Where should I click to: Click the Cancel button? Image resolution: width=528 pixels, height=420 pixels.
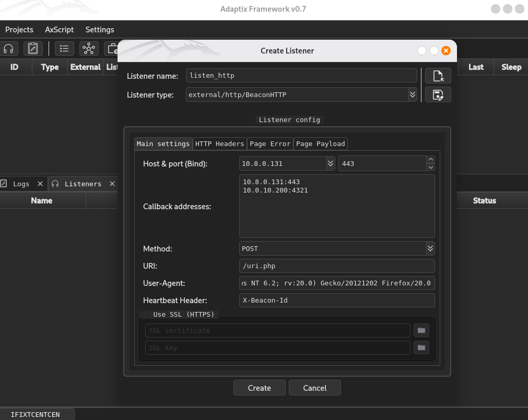(315, 388)
